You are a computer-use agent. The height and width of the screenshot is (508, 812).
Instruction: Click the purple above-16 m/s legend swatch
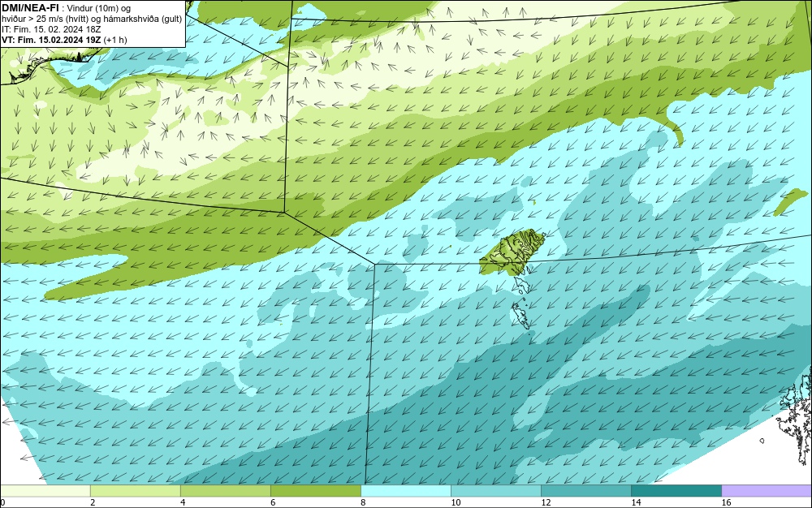[x=767, y=490]
